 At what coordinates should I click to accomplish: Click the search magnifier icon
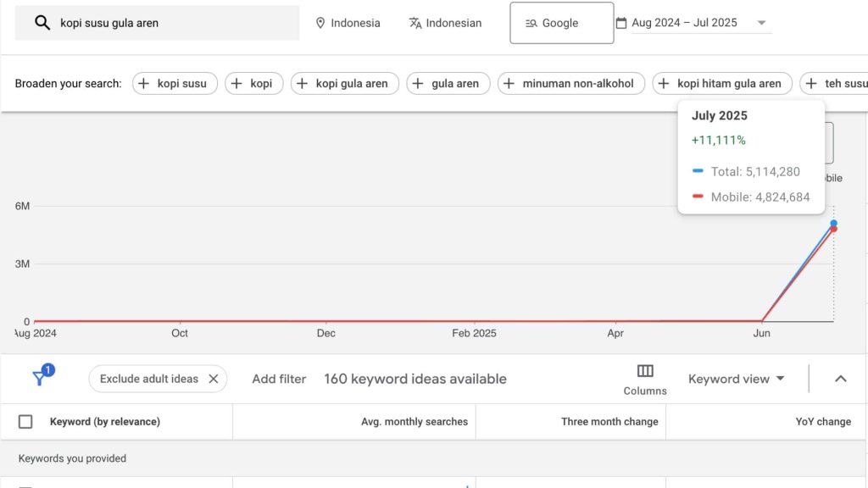42,23
